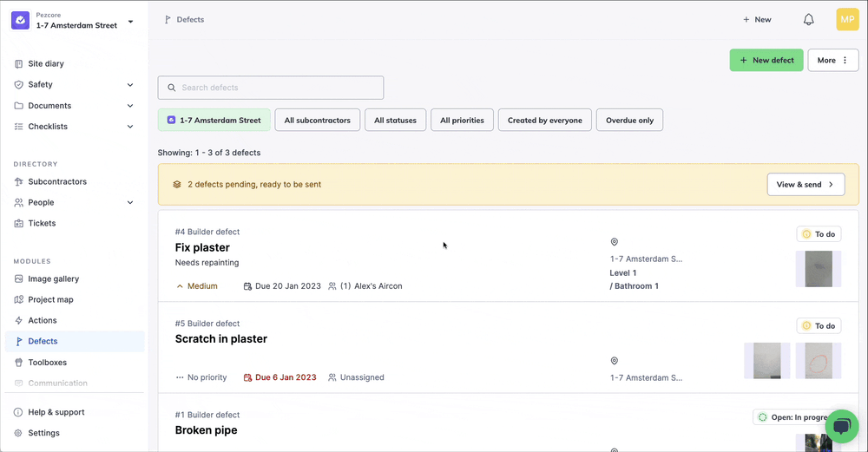Viewport: 868px width, 452px height.
Task: Click the pending defects stack icon
Action: point(177,184)
